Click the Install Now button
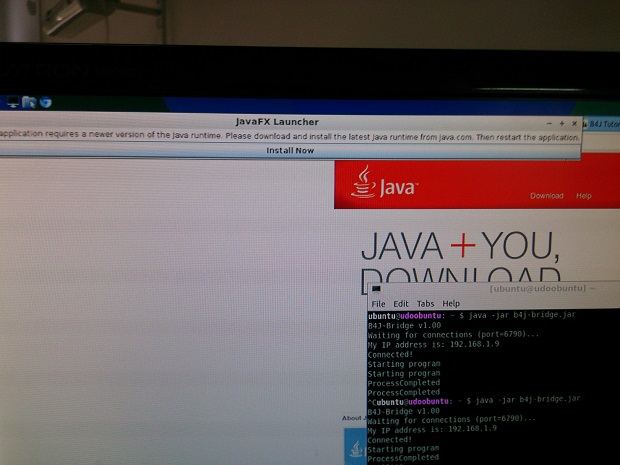 coord(290,151)
